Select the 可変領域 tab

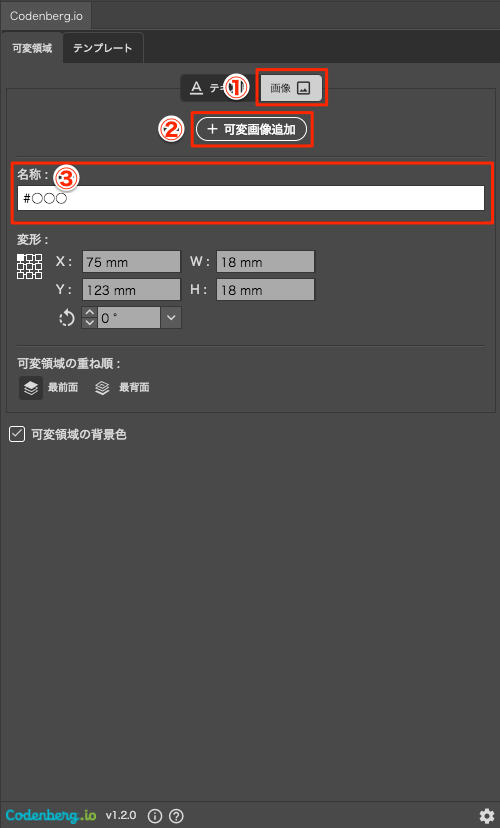[32, 48]
